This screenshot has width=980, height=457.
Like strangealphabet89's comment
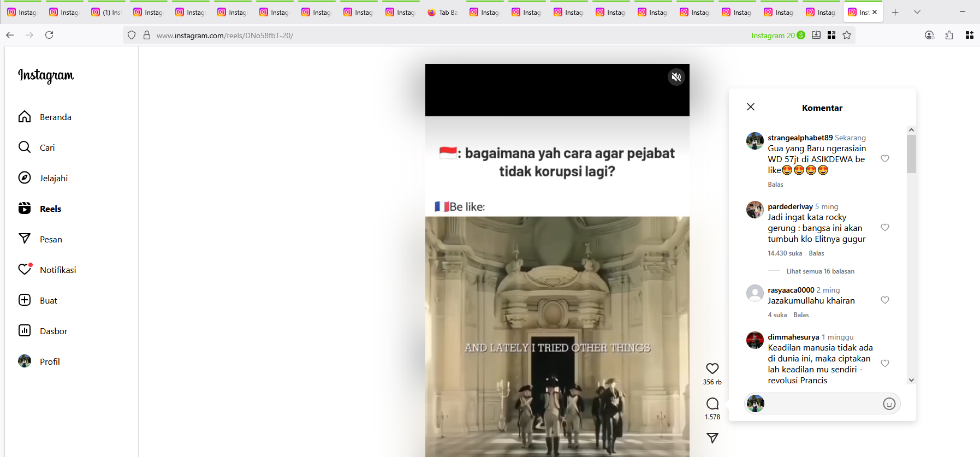pos(885,159)
